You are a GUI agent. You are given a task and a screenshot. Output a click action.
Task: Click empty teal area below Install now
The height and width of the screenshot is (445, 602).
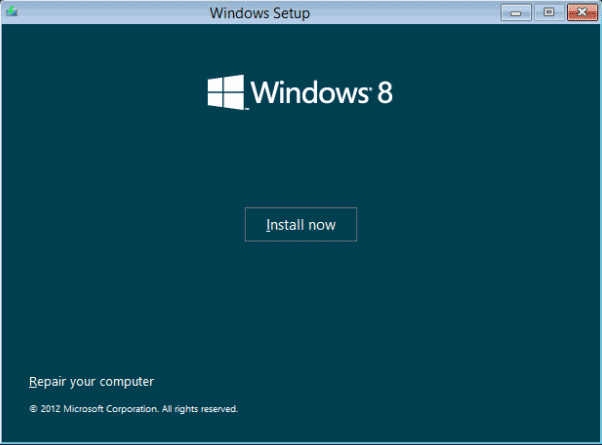tap(300, 310)
